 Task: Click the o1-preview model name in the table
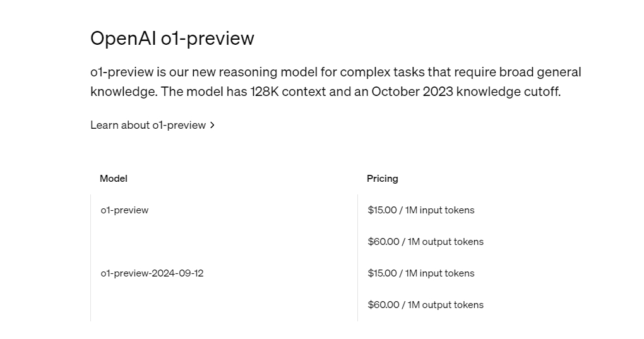(124, 210)
